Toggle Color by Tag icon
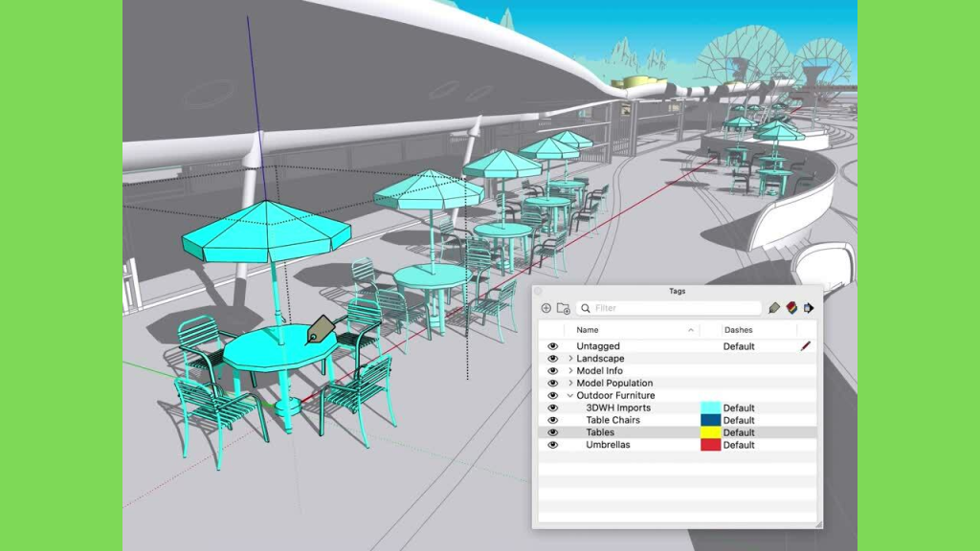 pos(791,308)
